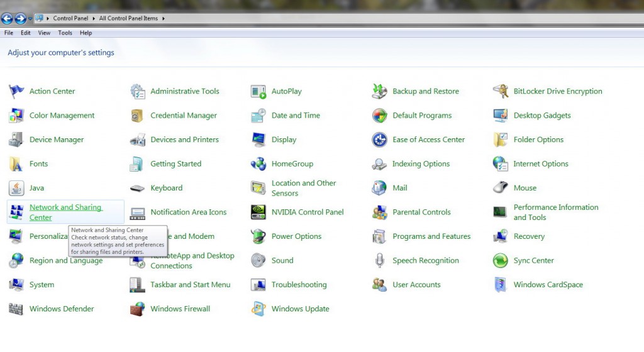Click the Device Manager icon
The width and height of the screenshot is (644, 352).
pos(16,140)
